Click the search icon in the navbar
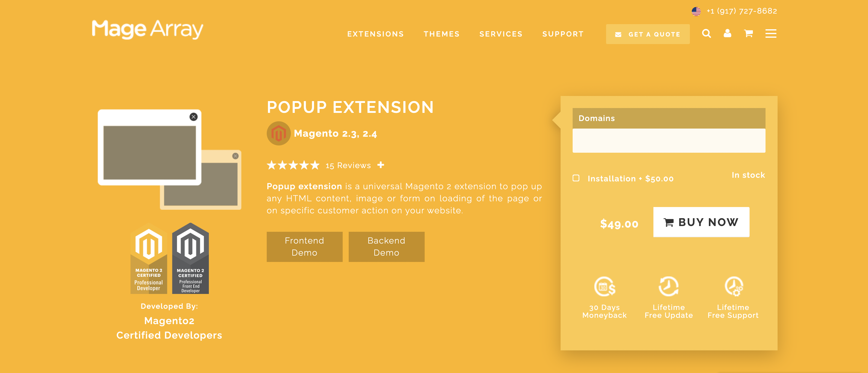The width and height of the screenshot is (868, 373). (706, 34)
